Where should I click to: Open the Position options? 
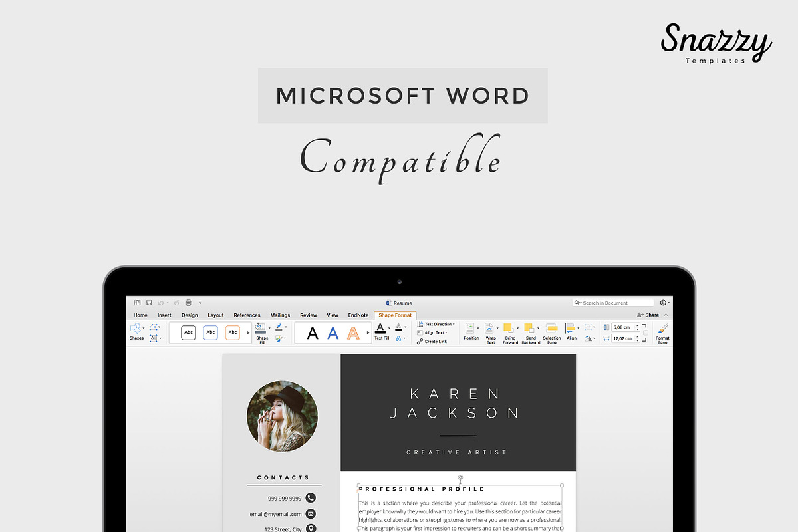coord(471,332)
